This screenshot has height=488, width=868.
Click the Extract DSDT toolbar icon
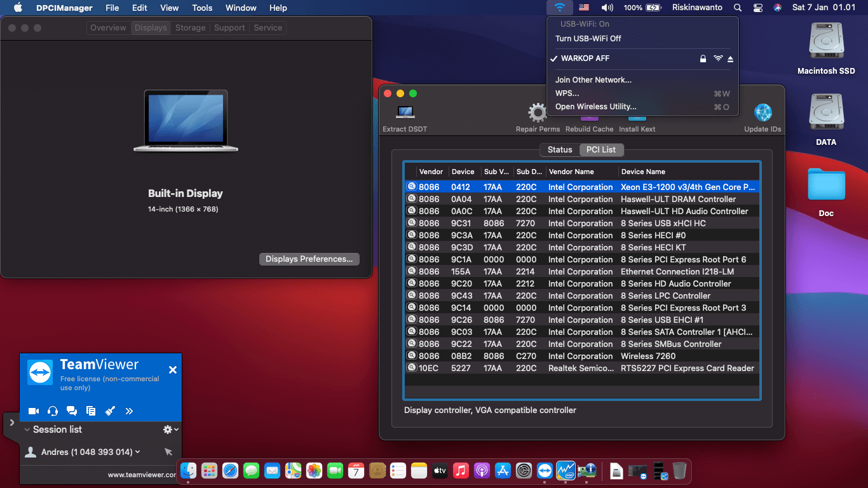pyautogui.click(x=405, y=113)
